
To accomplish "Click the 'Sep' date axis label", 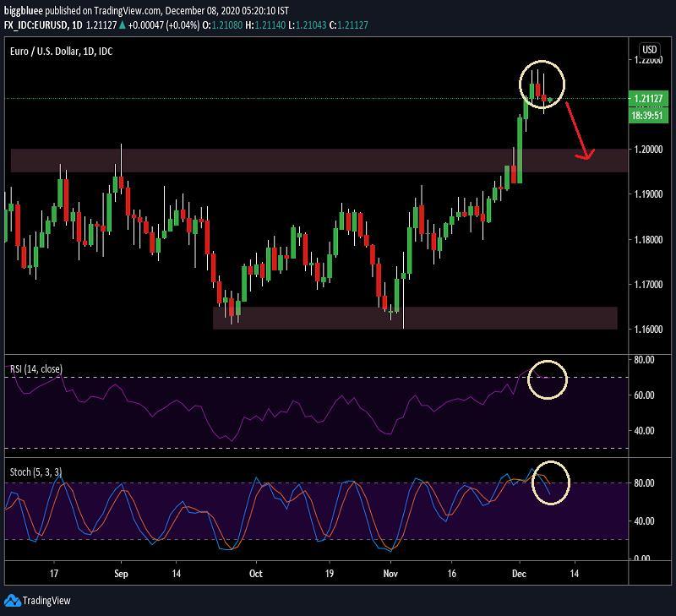I will pos(121,573).
